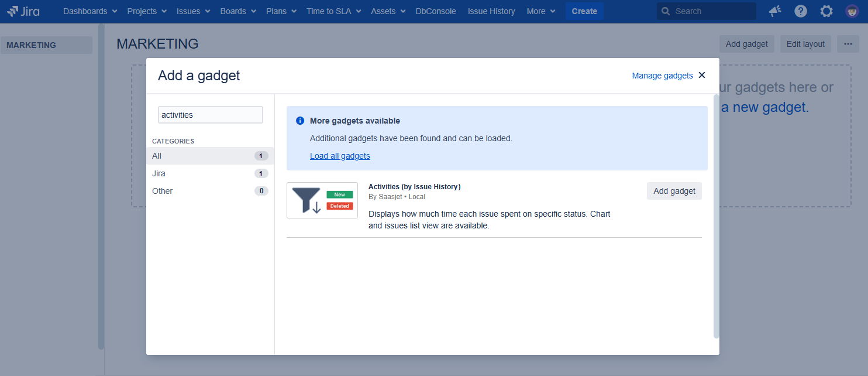Viewport: 868px width, 376px height.
Task: Click Add gadget for Activities gadget
Action: point(674,191)
